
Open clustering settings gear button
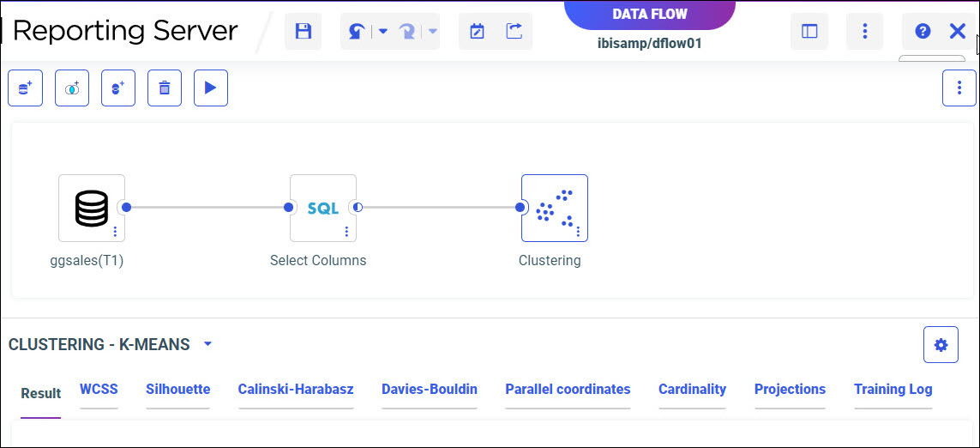[941, 345]
